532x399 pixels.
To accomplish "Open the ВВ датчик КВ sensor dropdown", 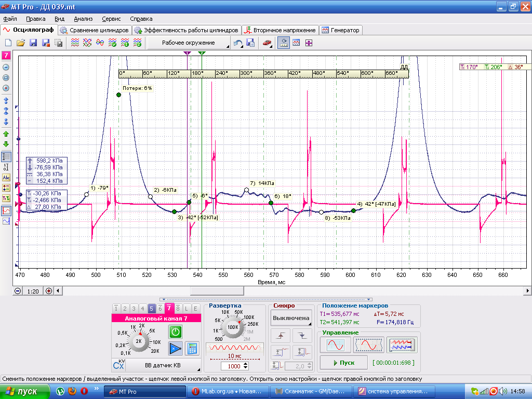I will [156, 365].
